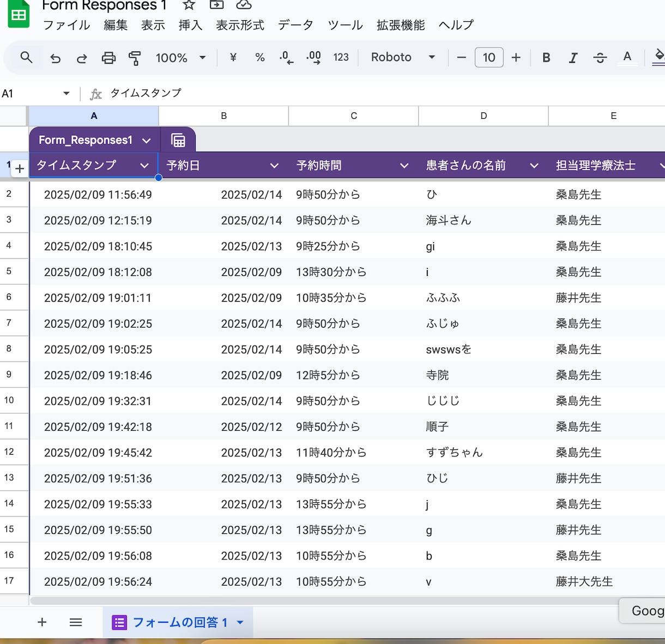Click the name box showing A1
The image size is (665, 644).
(x=30, y=94)
